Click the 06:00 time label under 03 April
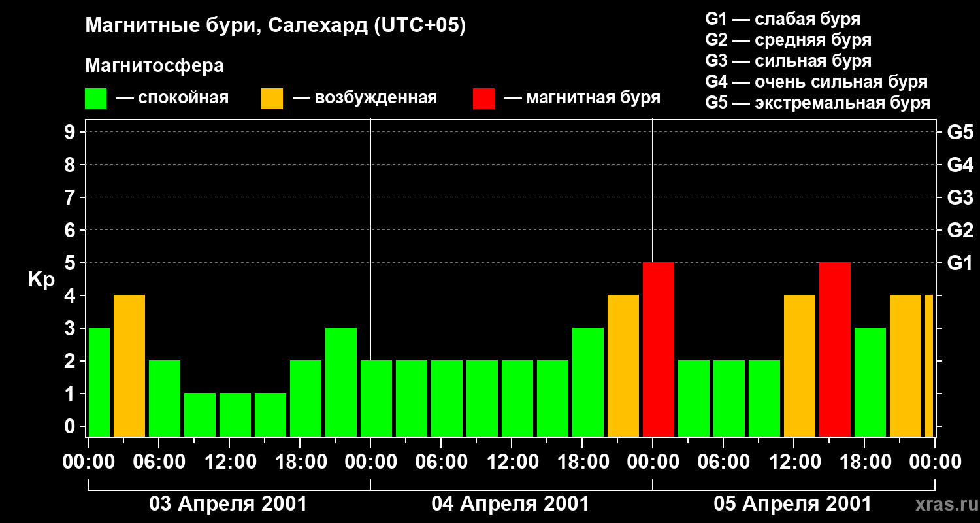The image size is (980, 523). point(159,462)
